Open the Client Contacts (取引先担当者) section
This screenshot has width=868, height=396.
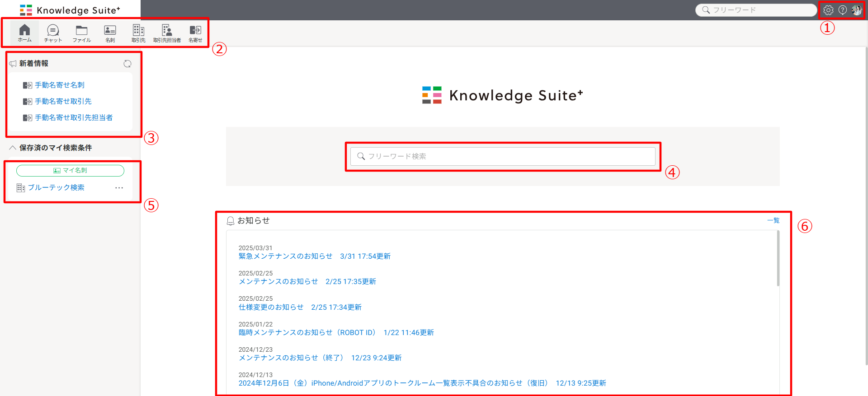tap(167, 33)
